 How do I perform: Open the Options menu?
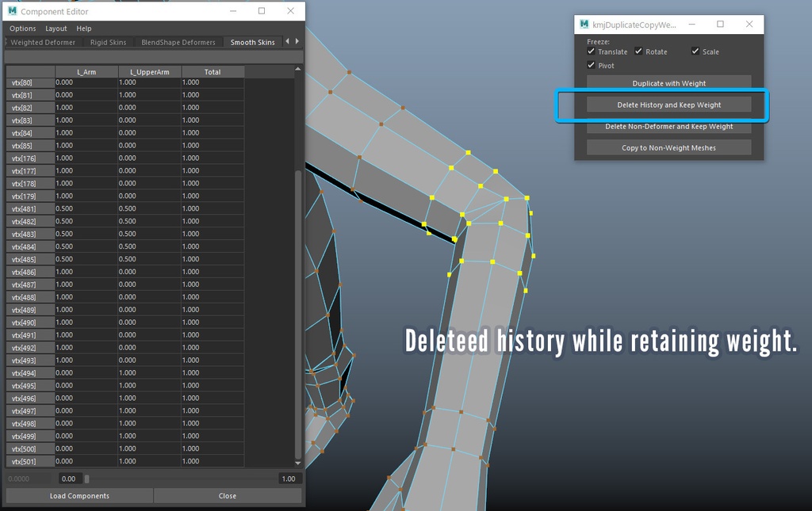[x=23, y=29]
